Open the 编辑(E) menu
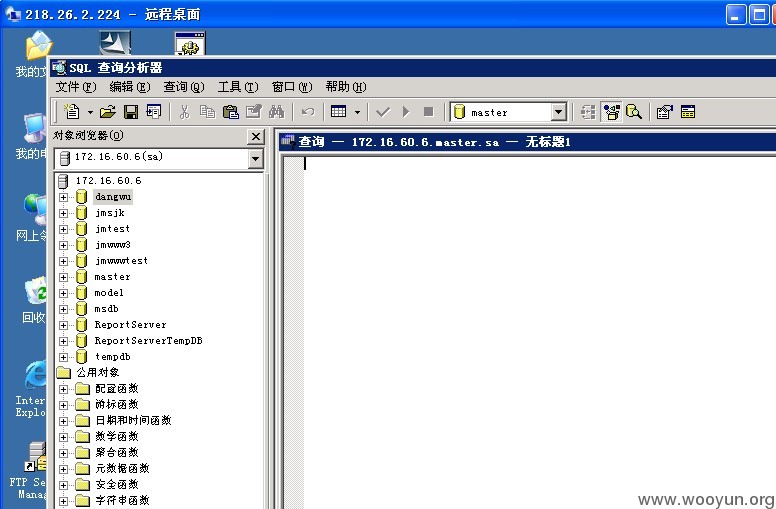Image resolution: width=776 pixels, height=509 pixels. (130, 87)
